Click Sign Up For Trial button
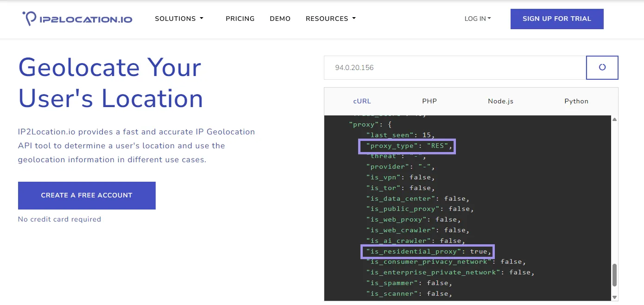The width and height of the screenshot is (644, 305). tap(557, 19)
